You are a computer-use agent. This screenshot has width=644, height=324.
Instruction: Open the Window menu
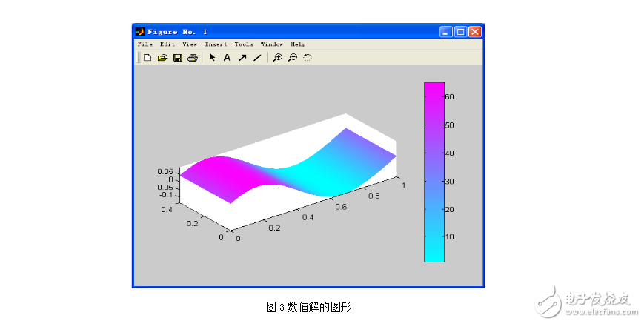pos(271,44)
